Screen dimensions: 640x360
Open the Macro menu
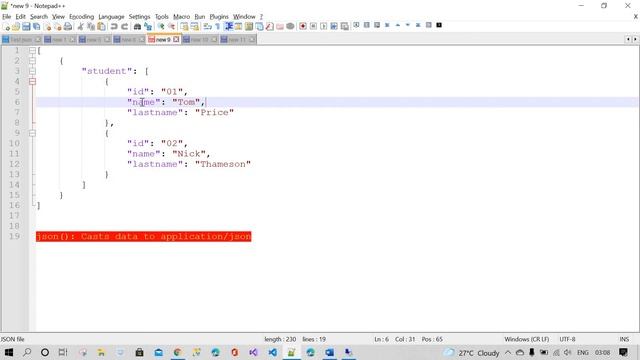click(182, 17)
